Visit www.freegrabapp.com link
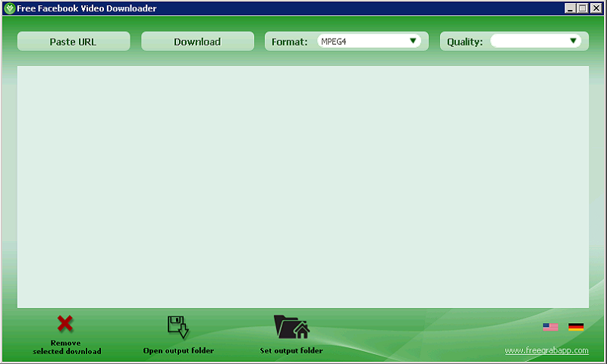This screenshot has width=607, height=364. 546,350
